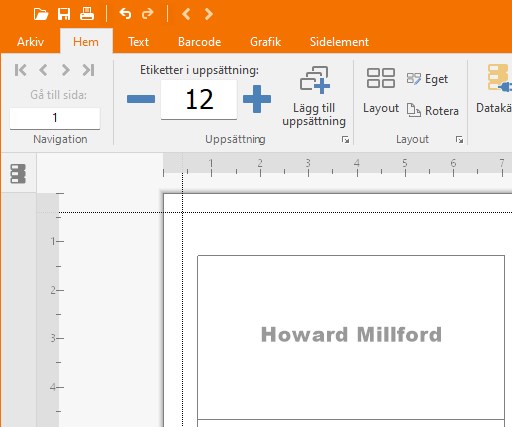Image resolution: width=512 pixels, height=427 pixels.
Task: Click the Lägg till uppsättning icon
Action: tap(314, 96)
